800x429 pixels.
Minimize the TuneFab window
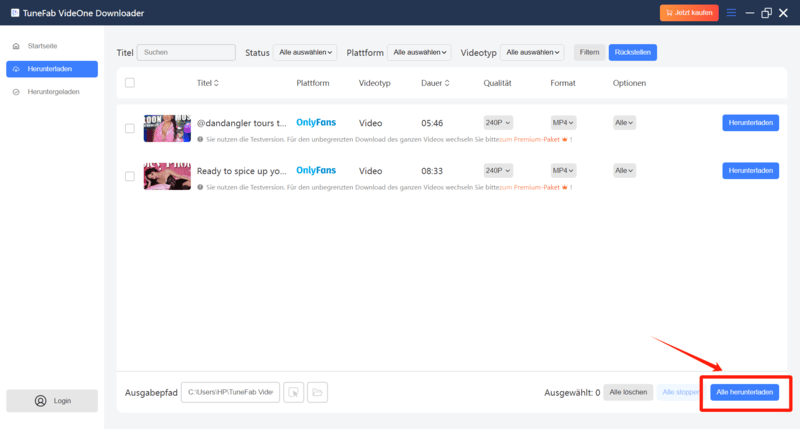pyautogui.click(x=749, y=13)
